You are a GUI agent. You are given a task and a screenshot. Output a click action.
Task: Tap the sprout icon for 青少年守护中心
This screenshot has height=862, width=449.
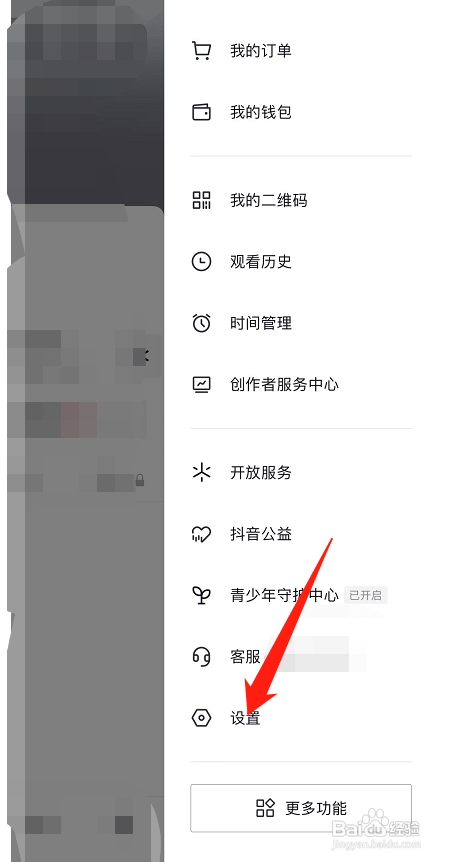point(201,595)
